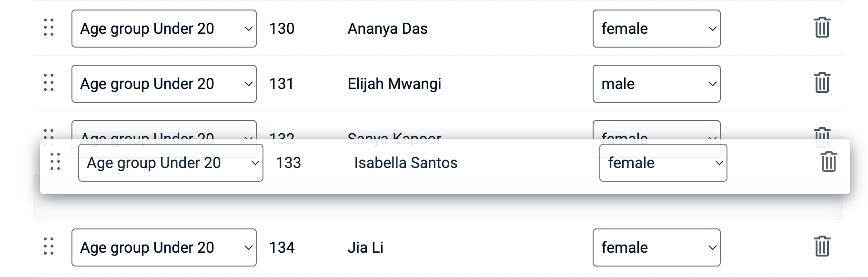The width and height of the screenshot is (868, 277).
Task: Click bib number 134
Action: 282,247
